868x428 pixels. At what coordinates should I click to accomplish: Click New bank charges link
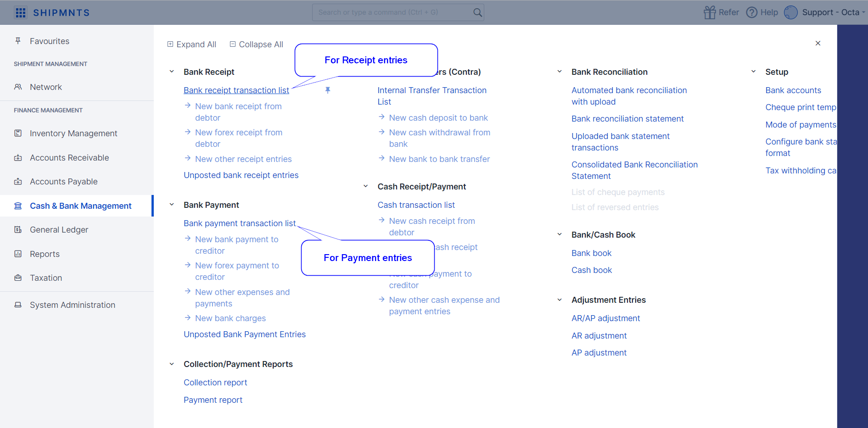[230, 318]
